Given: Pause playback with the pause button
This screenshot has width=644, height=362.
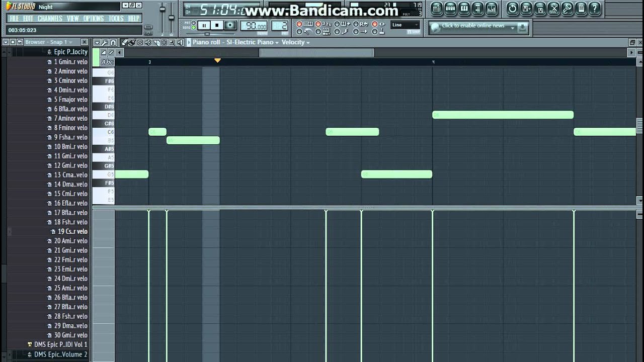Looking at the screenshot, I should coord(204,25).
